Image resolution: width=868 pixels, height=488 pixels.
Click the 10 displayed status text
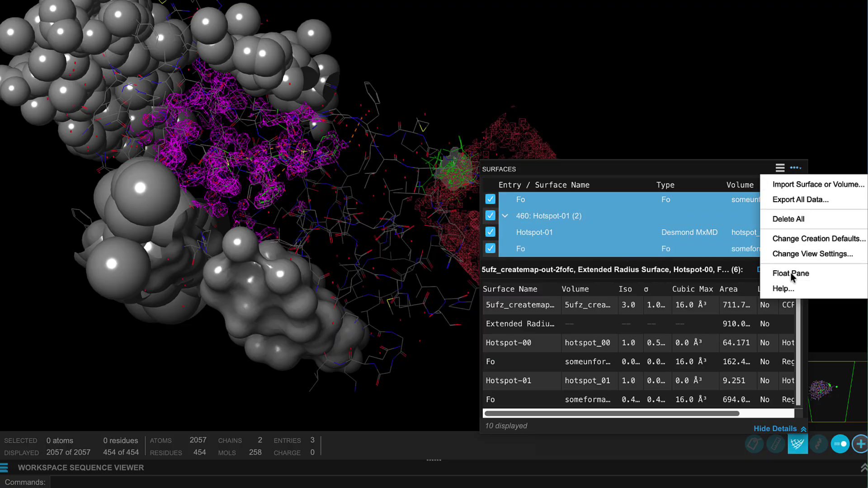(506, 426)
